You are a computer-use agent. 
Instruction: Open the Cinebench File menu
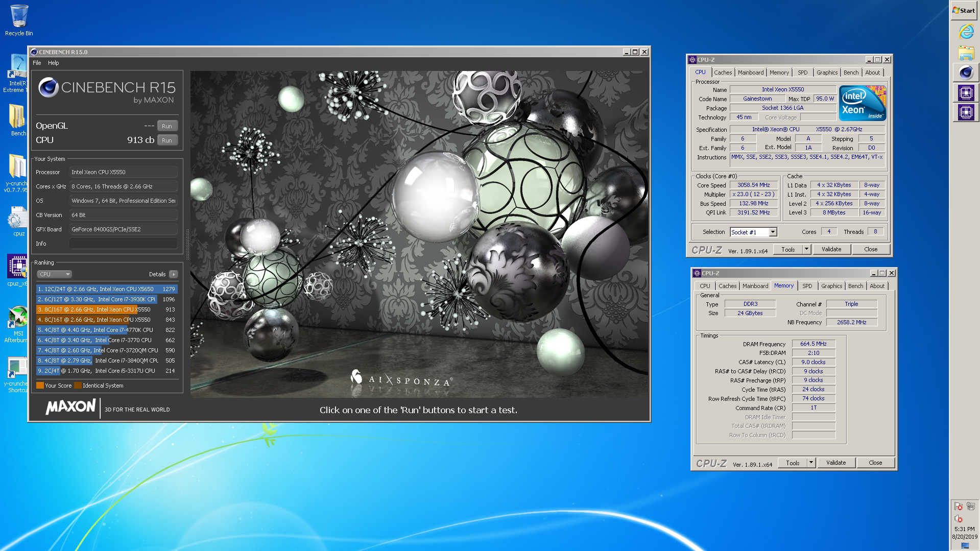(x=37, y=63)
